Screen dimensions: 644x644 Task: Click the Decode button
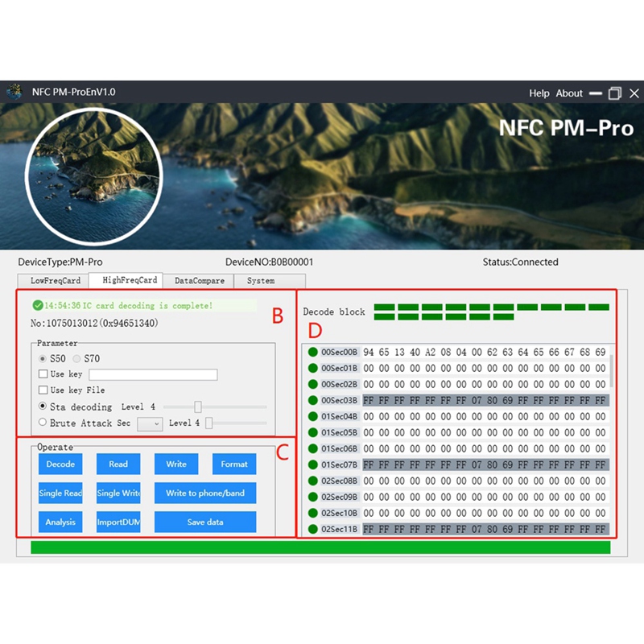tap(60, 464)
